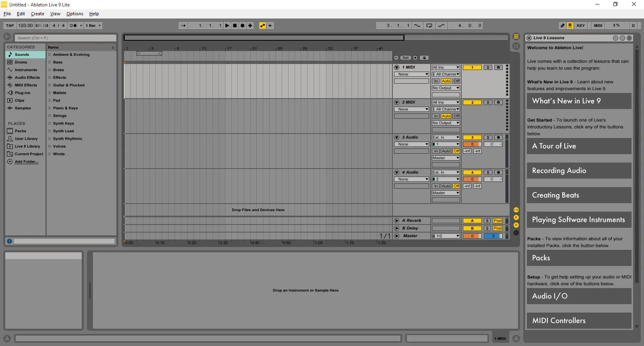Select Clips category
Image resolution: width=644 pixels, height=346 pixels.
[25, 101]
